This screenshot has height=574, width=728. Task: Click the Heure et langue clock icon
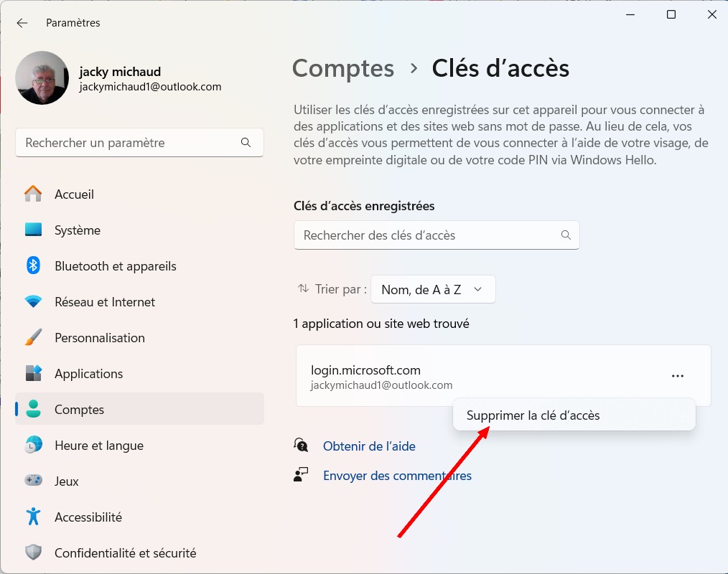[x=33, y=446]
